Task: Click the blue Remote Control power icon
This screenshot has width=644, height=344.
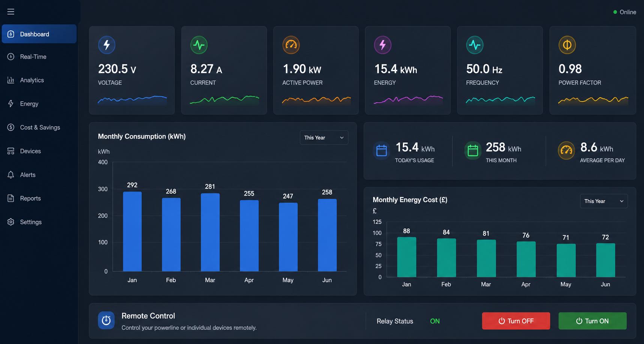Action: 106,320
